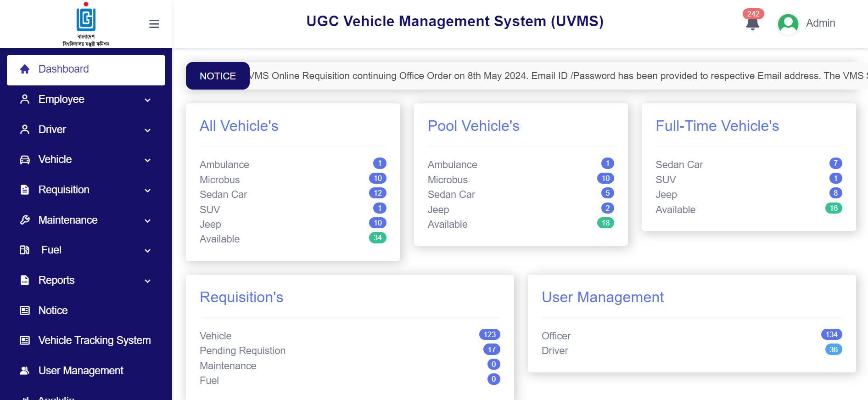Expand the Employee menu chevron
868x400 pixels.
click(148, 100)
